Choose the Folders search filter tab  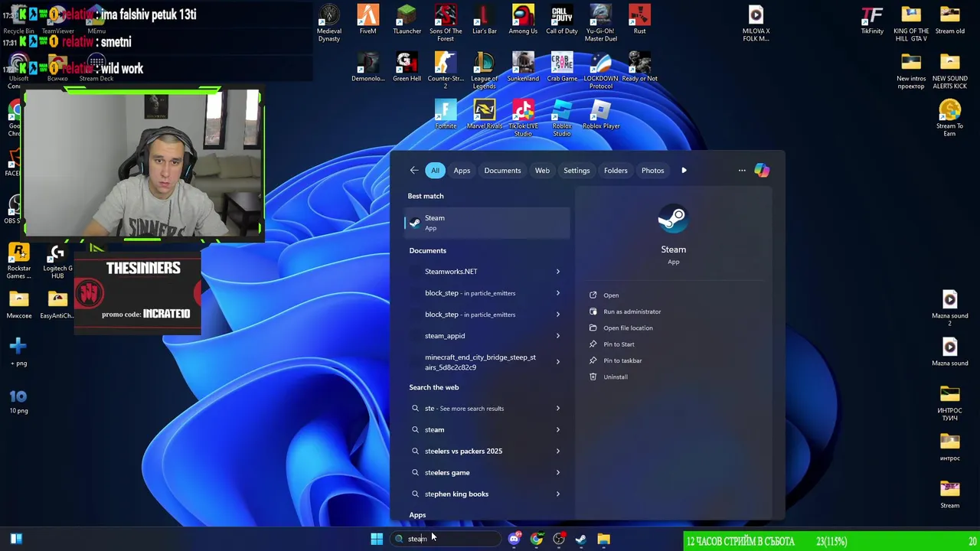coord(616,171)
